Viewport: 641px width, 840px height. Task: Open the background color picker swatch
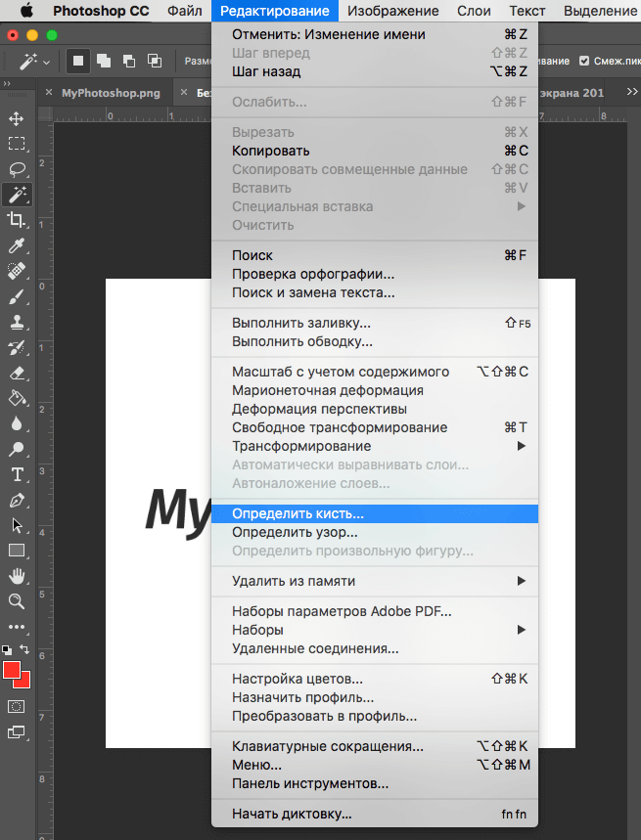(x=25, y=683)
